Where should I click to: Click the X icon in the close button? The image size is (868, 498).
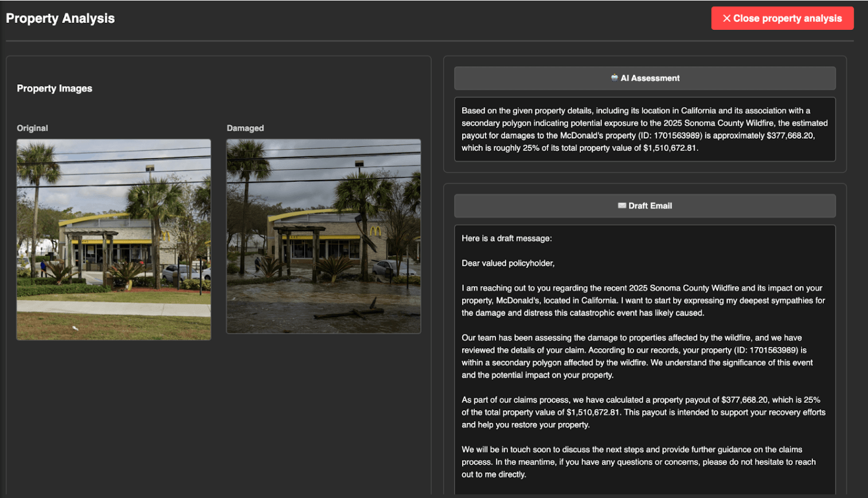pos(726,18)
